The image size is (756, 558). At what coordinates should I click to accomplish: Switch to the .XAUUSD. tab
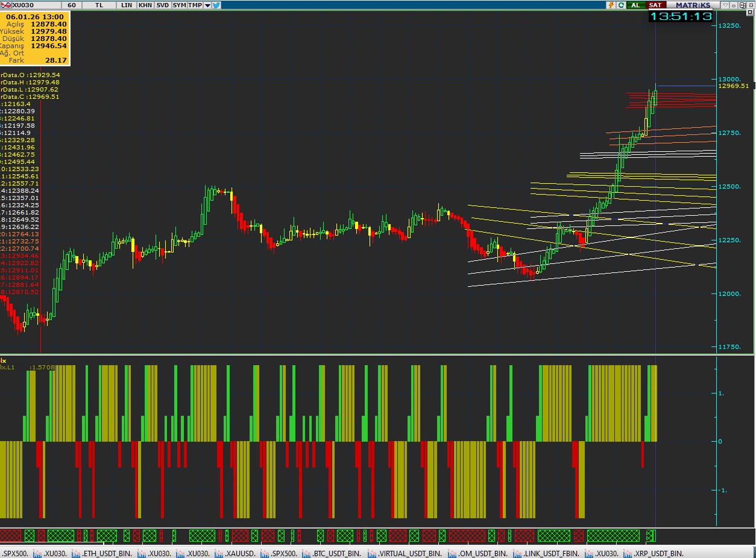(235, 553)
